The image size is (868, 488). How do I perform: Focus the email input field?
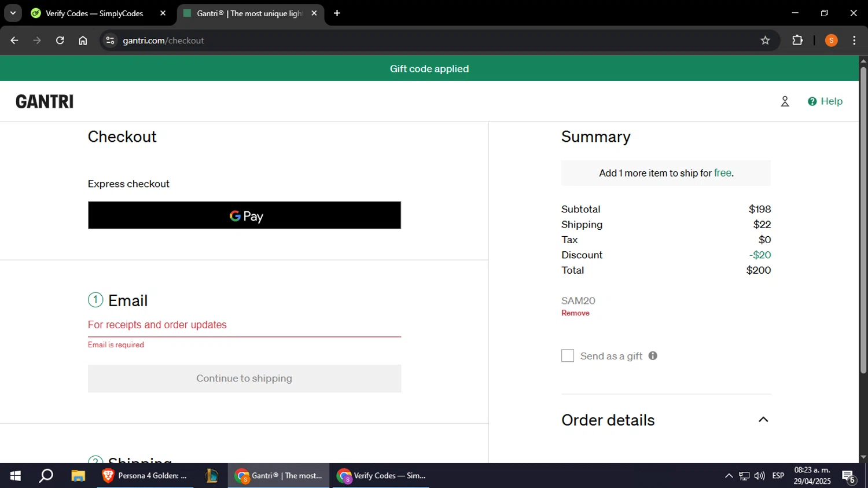244,325
